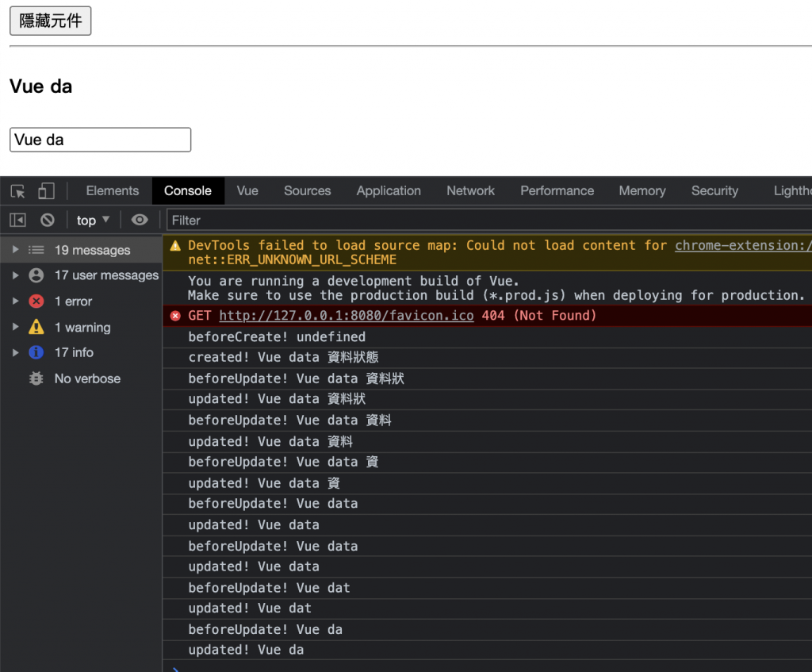Click the red error icon in sidebar
The height and width of the screenshot is (672, 812).
tap(36, 301)
